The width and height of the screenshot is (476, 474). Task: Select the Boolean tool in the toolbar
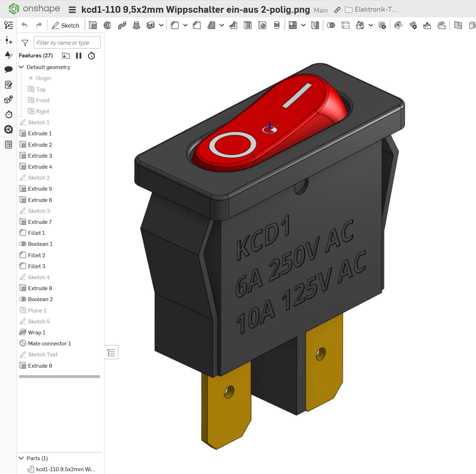pos(331,25)
